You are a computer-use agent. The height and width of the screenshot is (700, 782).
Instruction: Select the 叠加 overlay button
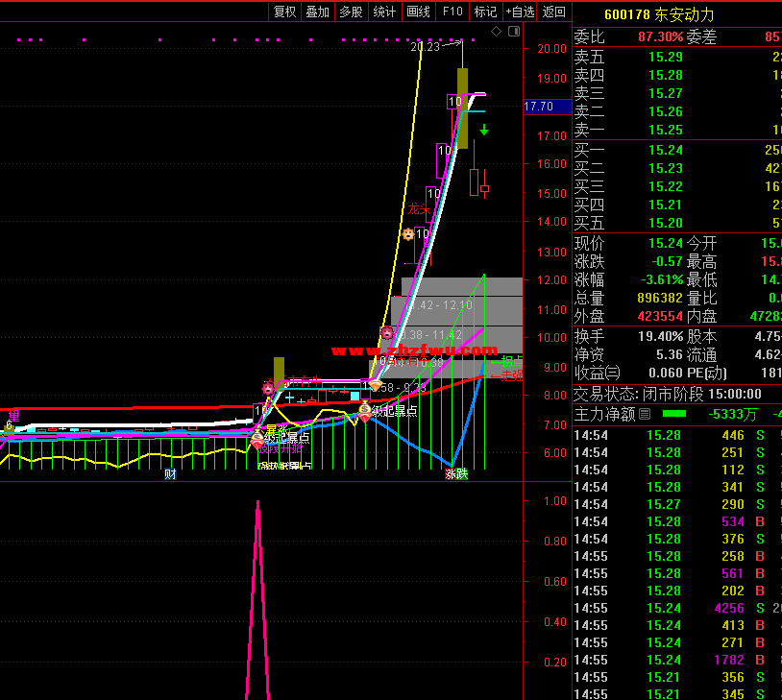pyautogui.click(x=318, y=12)
